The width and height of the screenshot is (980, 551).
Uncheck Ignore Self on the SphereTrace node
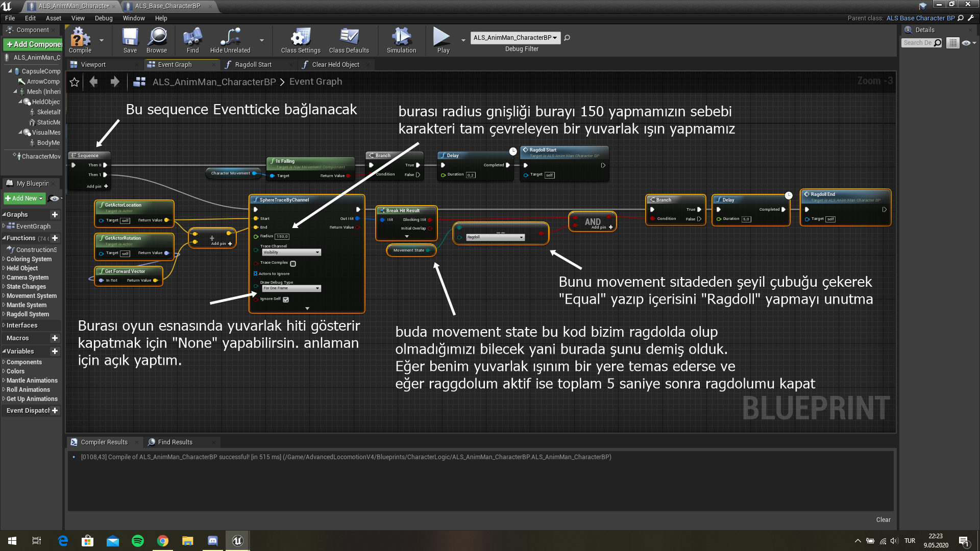286,299
